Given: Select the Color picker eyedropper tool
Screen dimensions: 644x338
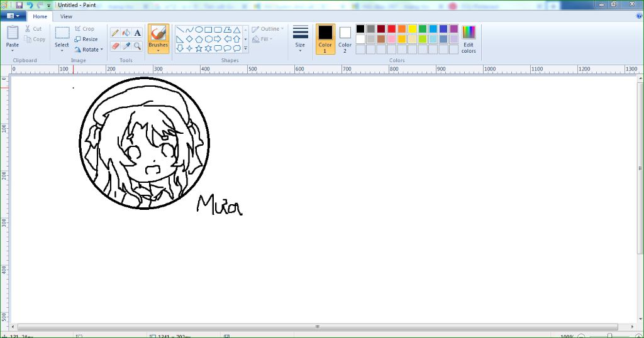Looking at the screenshot, I should point(126,45).
